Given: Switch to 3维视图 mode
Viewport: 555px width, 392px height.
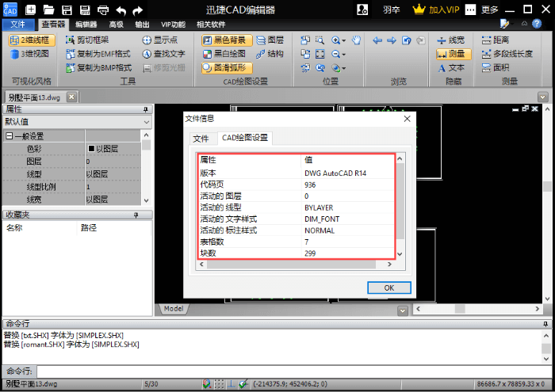Looking at the screenshot, I should 29,54.
